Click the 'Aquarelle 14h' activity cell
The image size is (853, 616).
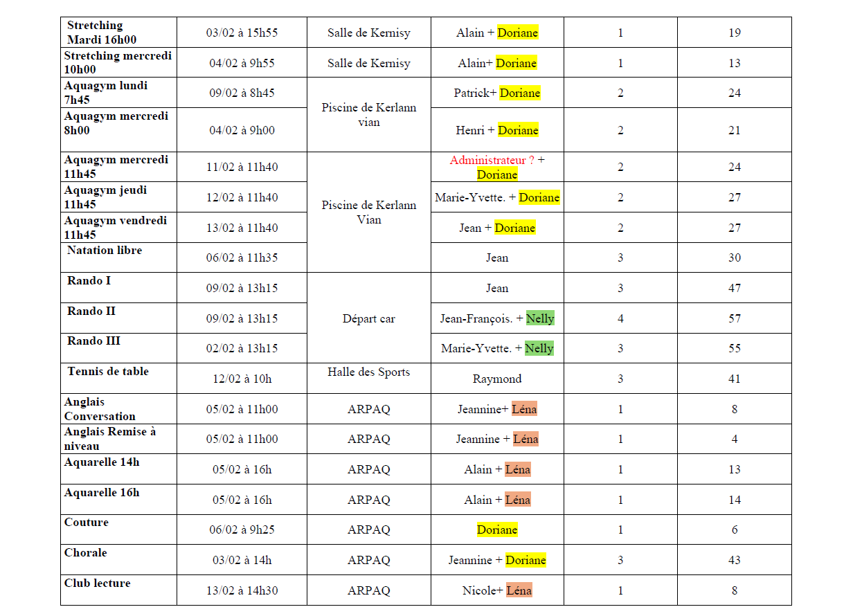[x=102, y=462]
